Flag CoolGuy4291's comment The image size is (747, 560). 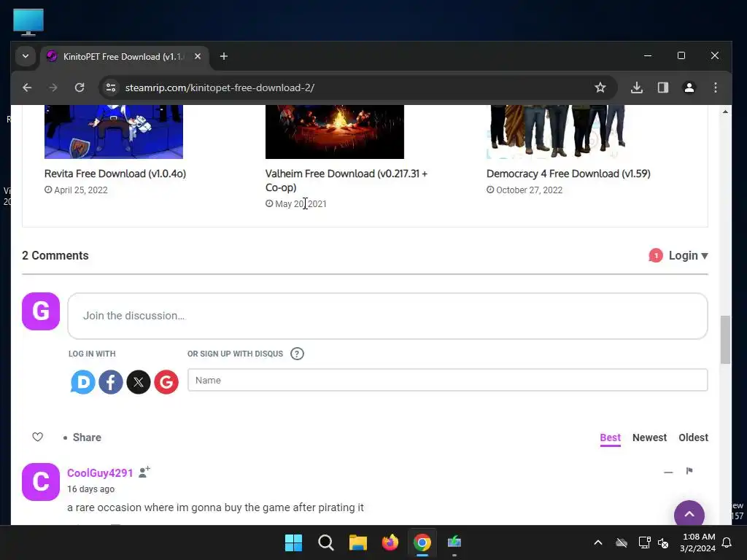tap(689, 471)
